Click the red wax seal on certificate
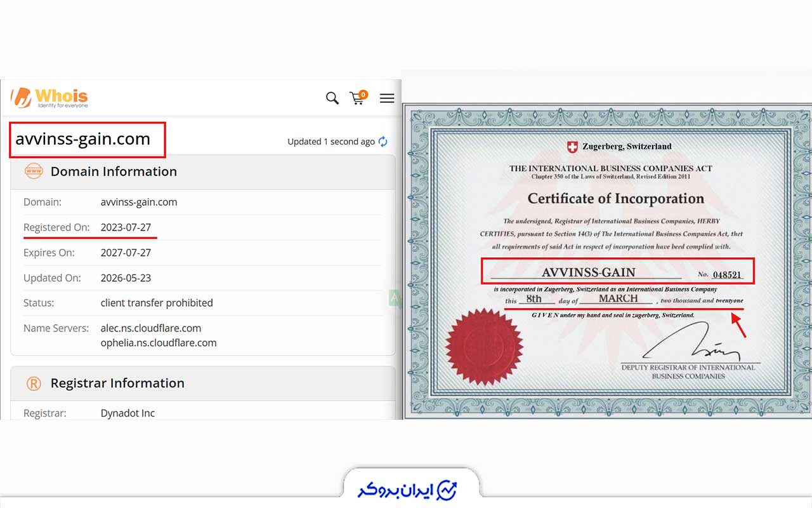This screenshot has height=508, width=812. (484, 347)
